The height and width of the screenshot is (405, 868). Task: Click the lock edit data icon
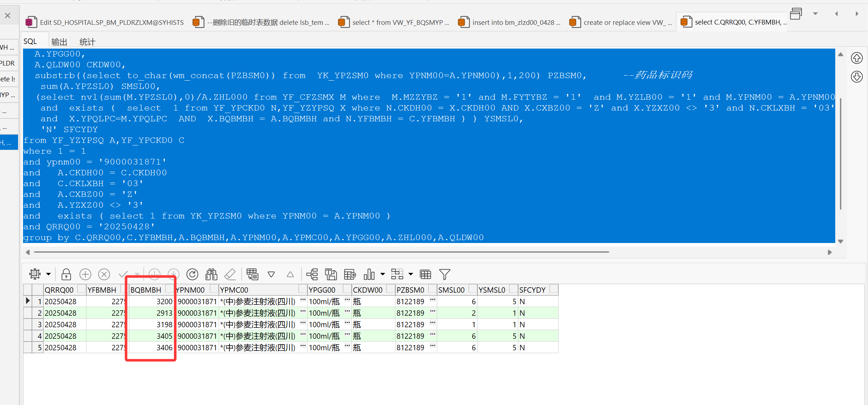[66, 274]
